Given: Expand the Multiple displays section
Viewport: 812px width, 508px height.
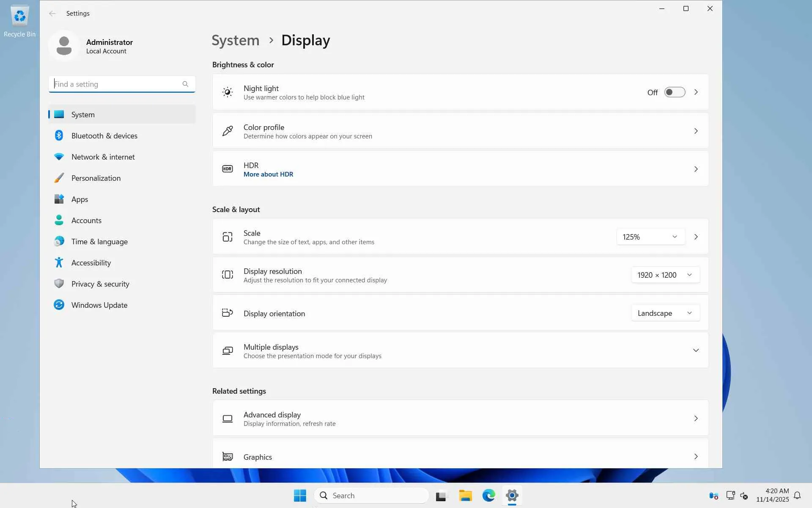Looking at the screenshot, I should [695, 351].
